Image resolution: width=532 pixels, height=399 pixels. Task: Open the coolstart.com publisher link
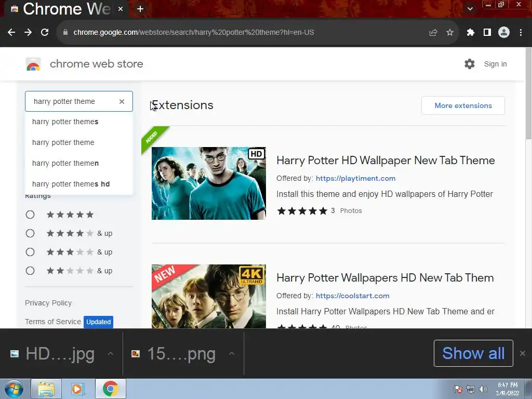353,296
